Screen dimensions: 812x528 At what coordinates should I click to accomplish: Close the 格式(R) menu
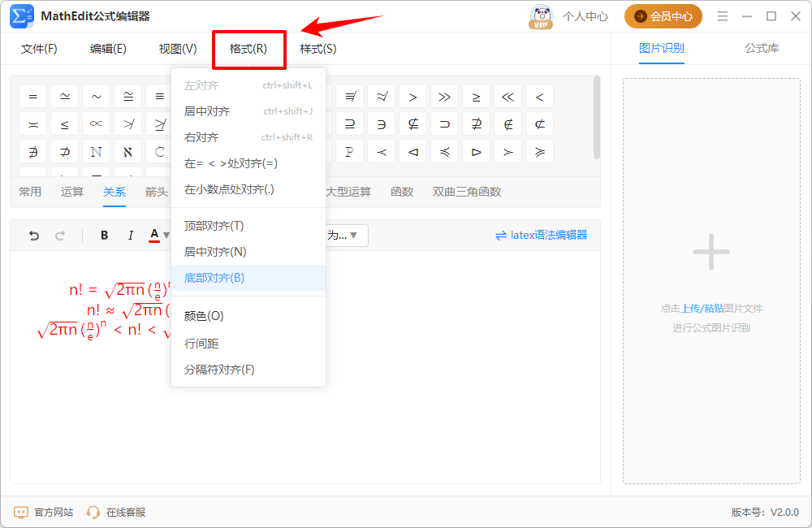(x=248, y=49)
